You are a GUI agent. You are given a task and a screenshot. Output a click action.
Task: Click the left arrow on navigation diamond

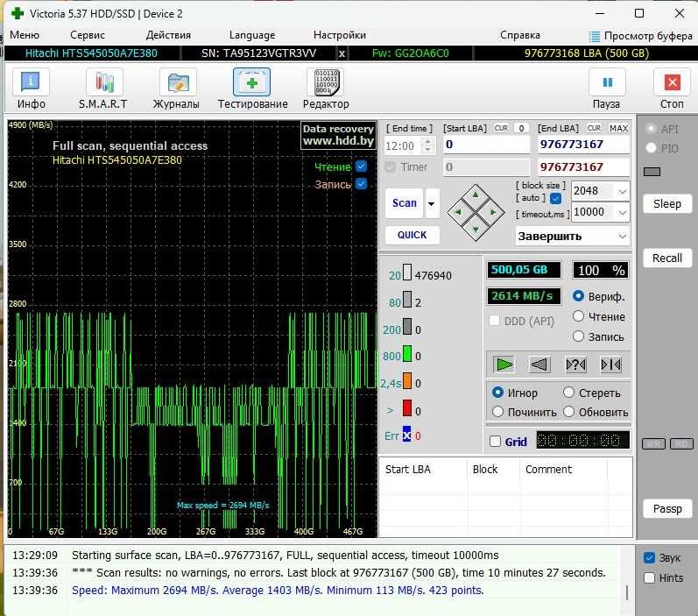[x=458, y=212]
